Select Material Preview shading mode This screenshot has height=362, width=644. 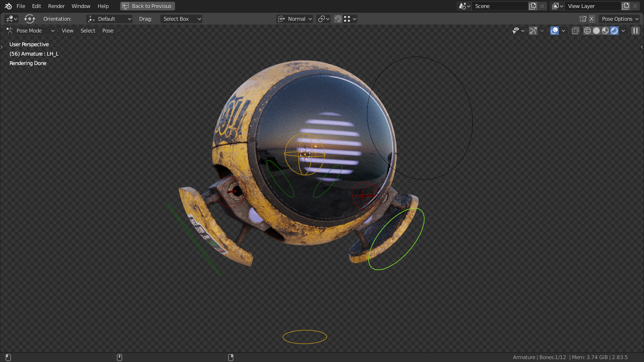coord(605,31)
